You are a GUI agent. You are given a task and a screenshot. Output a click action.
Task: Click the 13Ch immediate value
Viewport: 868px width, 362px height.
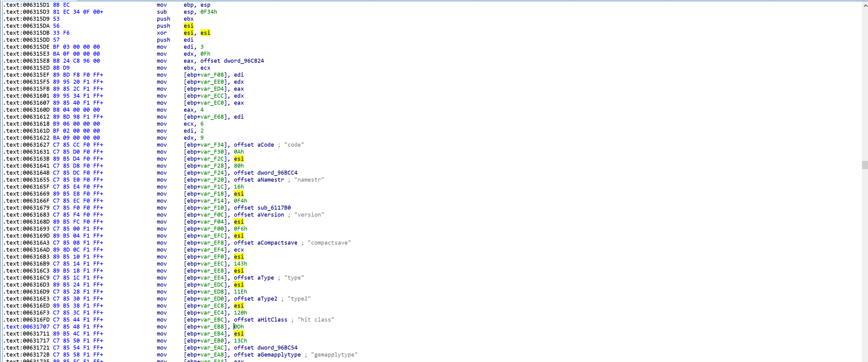pyautogui.click(x=241, y=341)
